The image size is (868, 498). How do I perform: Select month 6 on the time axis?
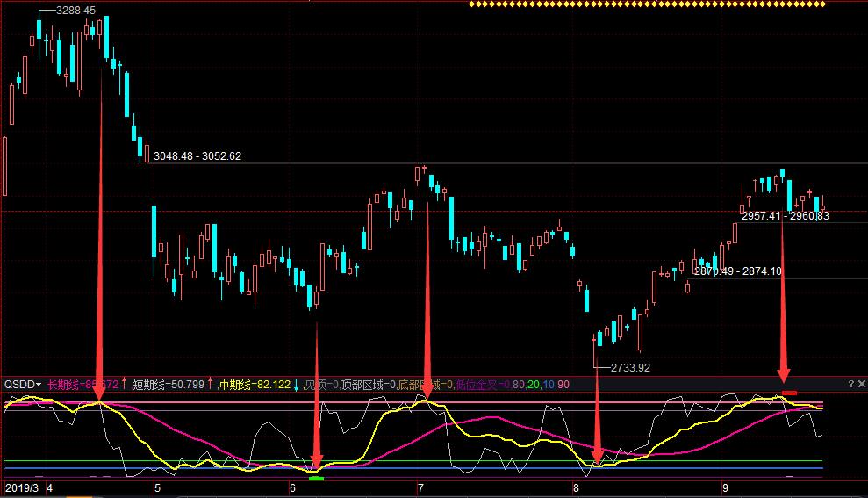click(x=292, y=487)
